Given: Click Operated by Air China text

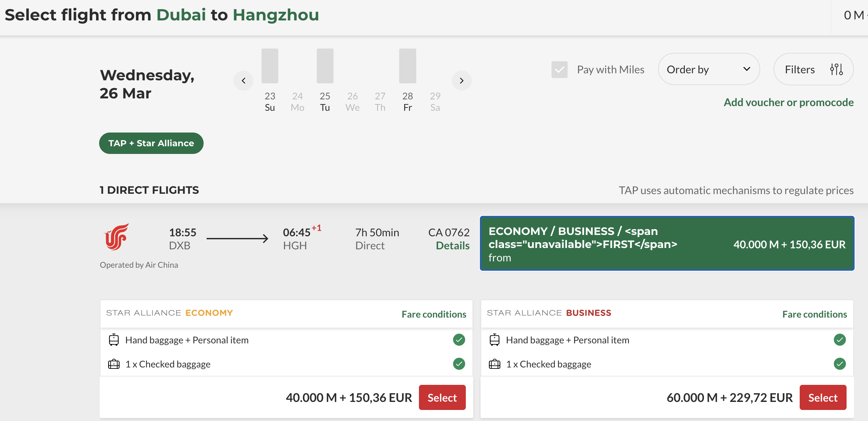Looking at the screenshot, I should point(139,265).
